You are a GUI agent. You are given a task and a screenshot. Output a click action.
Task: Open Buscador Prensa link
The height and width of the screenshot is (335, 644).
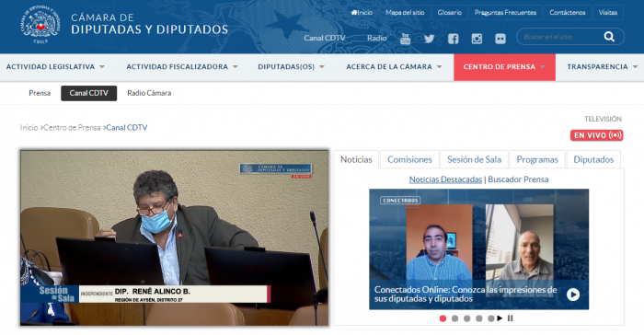(x=518, y=179)
